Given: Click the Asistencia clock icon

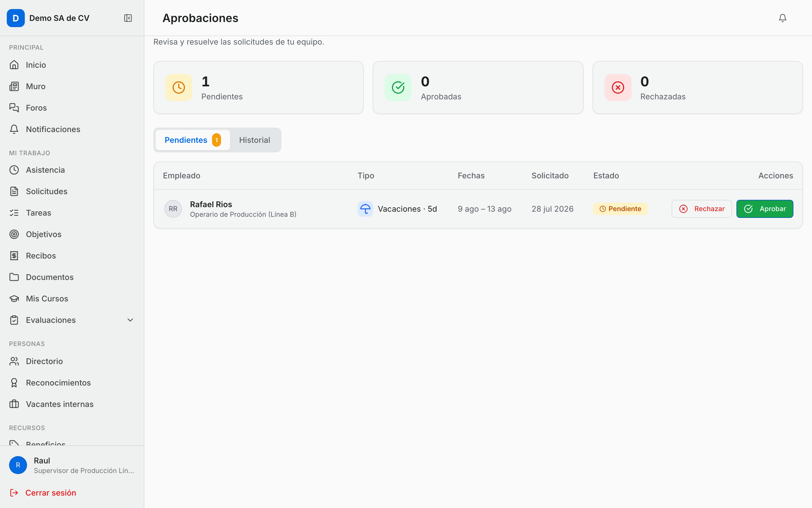Looking at the screenshot, I should 14,170.
